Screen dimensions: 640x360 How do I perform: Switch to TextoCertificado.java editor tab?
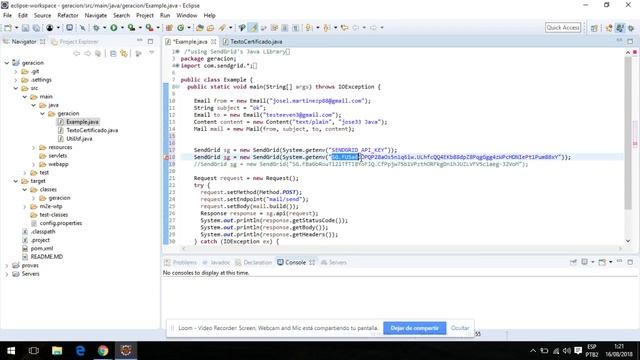click(x=256, y=42)
